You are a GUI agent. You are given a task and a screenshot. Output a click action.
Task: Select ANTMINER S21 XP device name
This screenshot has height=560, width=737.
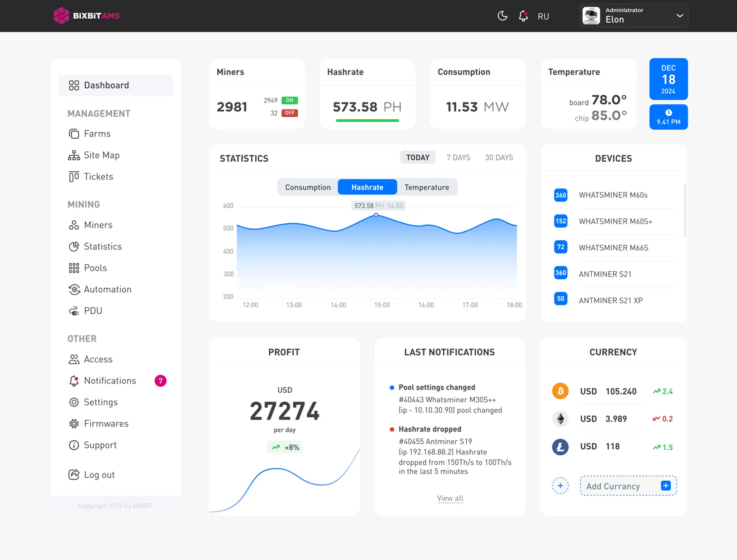click(x=611, y=300)
